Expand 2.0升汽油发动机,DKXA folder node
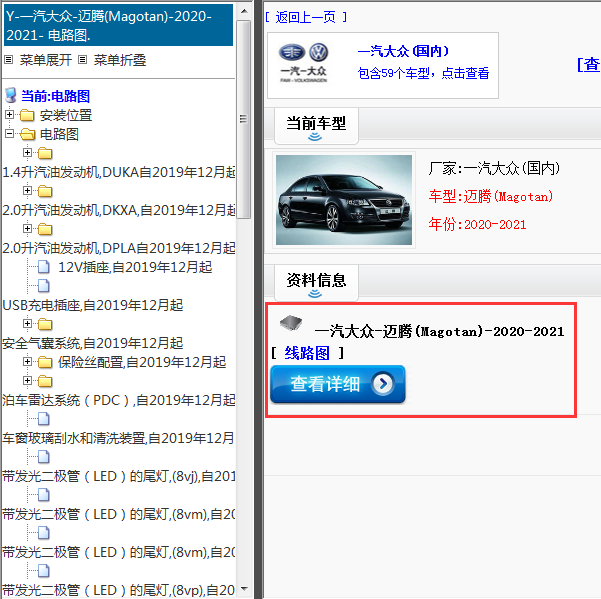The width and height of the screenshot is (601, 599). pyautogui.click(x=27, y=190)
